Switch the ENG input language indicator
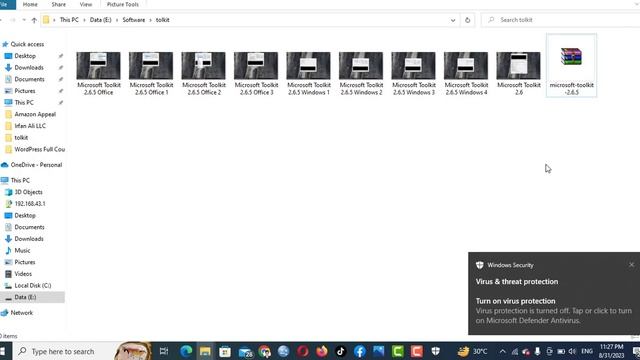This screenshot has width=640, height=360. [x=587, y=351]
